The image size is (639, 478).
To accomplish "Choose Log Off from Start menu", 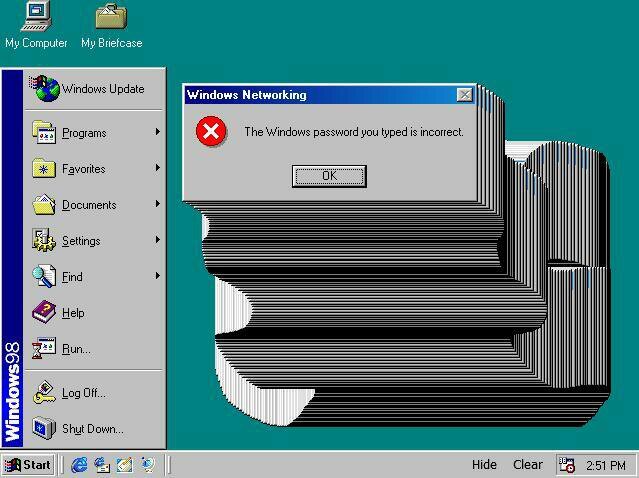I will (x=83, y=393).
